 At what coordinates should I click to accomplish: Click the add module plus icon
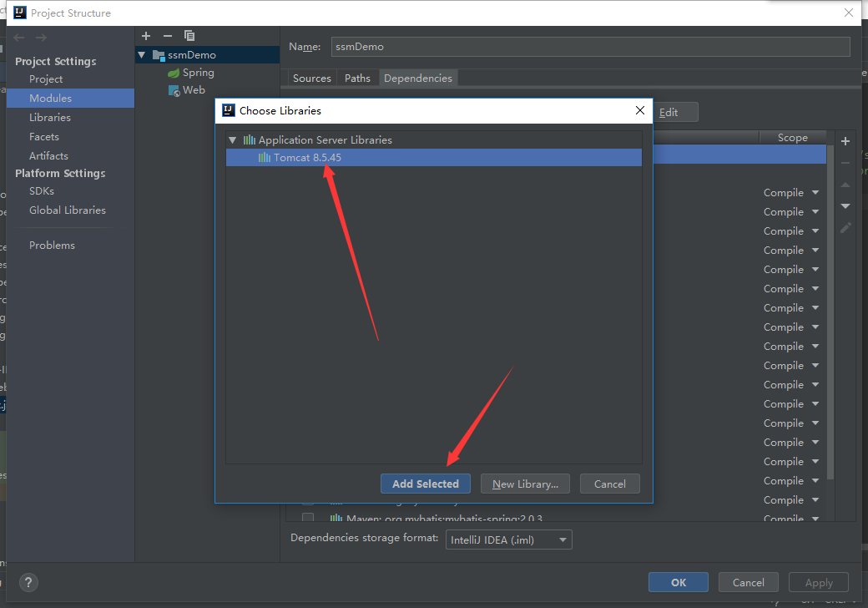(x=146, y=36)
